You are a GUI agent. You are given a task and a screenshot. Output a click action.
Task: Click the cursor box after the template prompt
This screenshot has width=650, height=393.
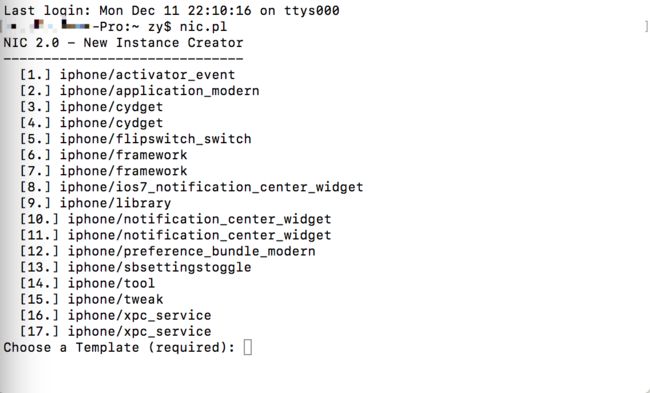click(247, 347)
